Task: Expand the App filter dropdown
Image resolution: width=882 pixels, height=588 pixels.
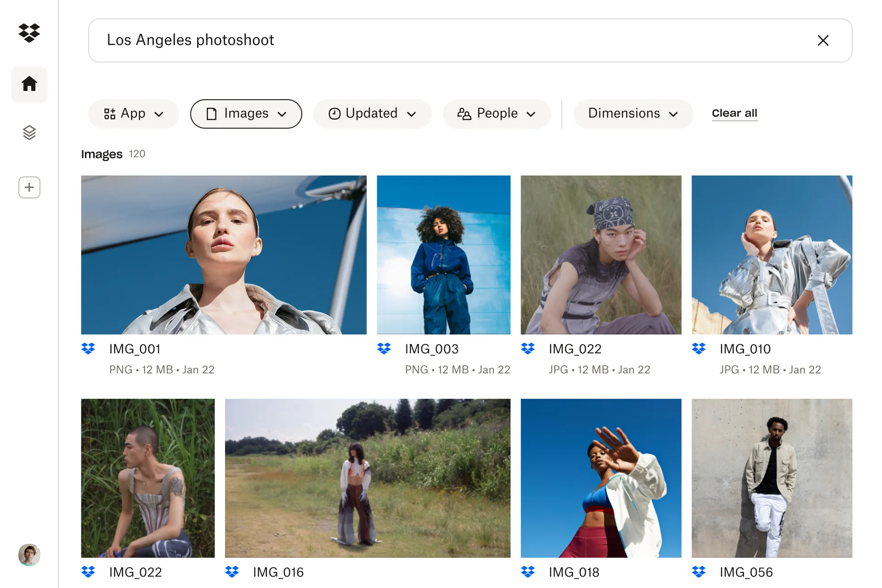Action: pos(133,113)
